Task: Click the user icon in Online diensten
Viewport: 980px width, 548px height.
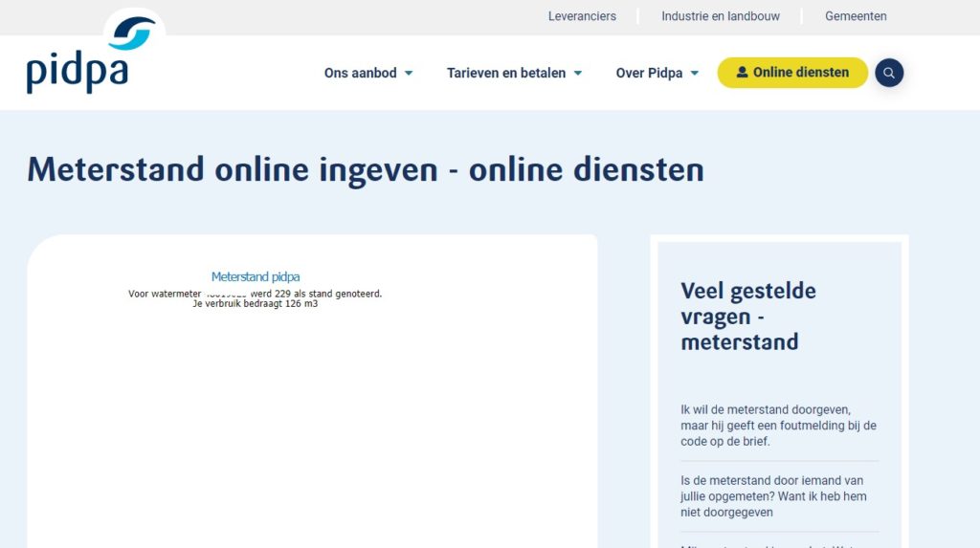Action: tap(742, 73)
